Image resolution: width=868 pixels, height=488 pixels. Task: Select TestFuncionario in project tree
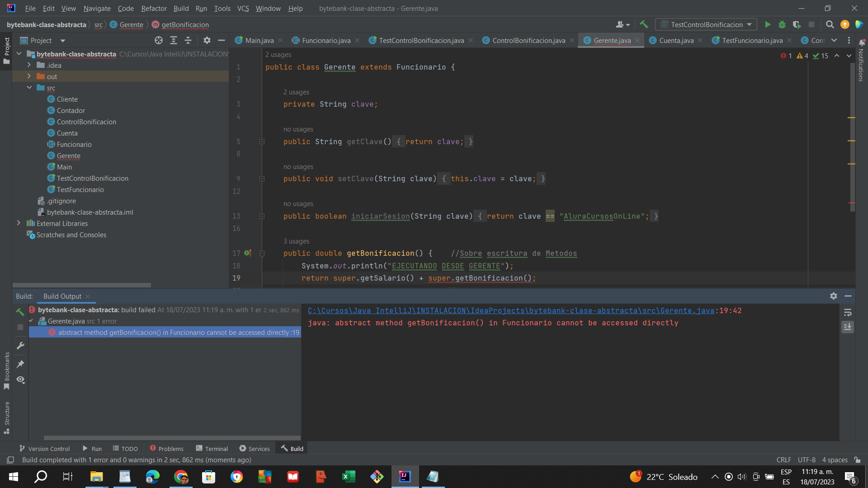pos(80,189)
